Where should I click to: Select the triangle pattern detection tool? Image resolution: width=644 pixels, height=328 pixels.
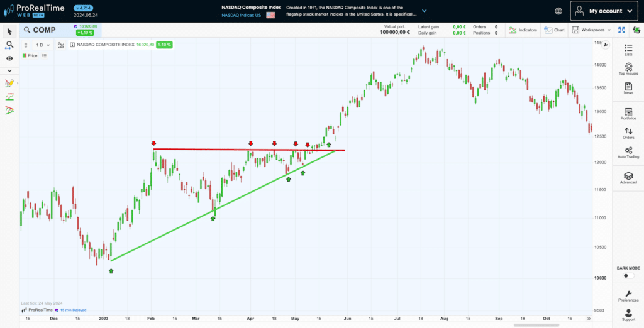click(x=9, y=111)
